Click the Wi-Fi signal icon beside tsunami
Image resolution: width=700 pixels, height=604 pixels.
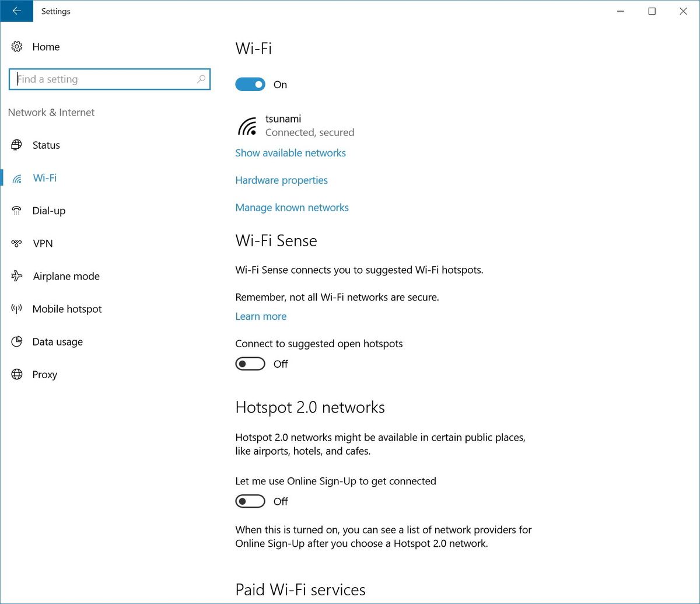[247, 125]
